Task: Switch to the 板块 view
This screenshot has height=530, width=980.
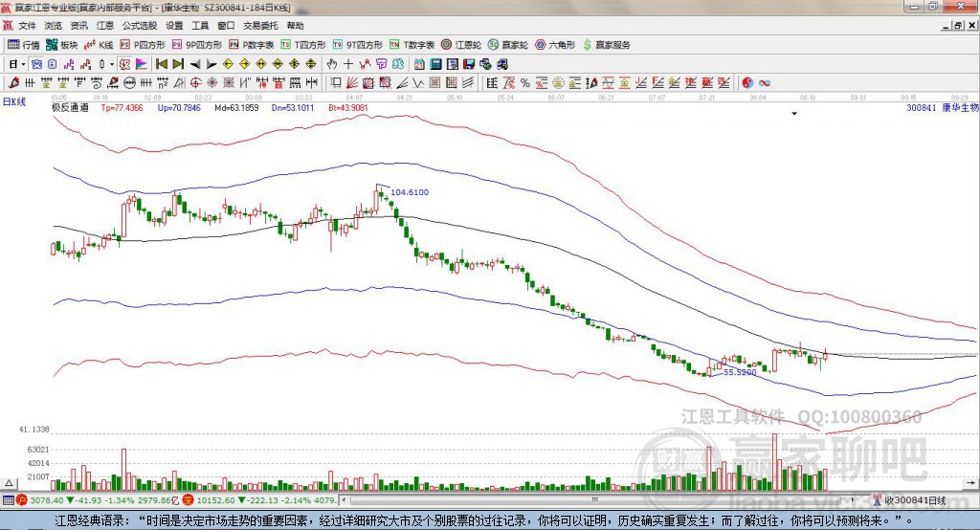Action: [x=62, y=45]
